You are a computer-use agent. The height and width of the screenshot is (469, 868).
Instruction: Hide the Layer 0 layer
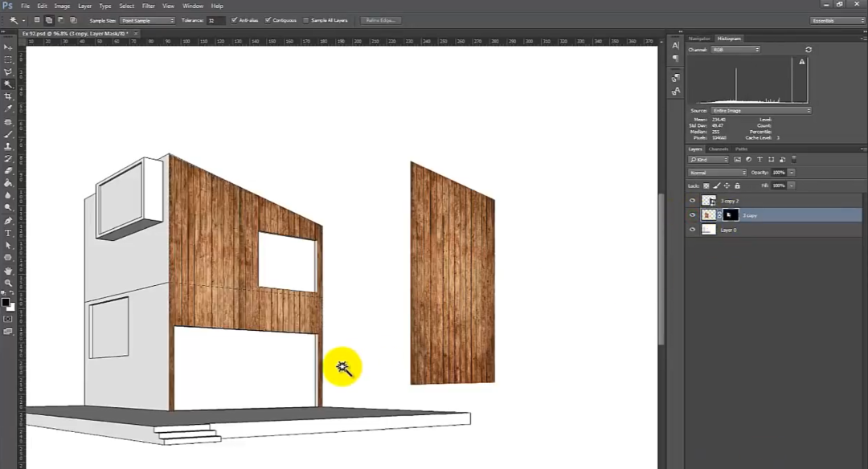click(x=693, y=230)
